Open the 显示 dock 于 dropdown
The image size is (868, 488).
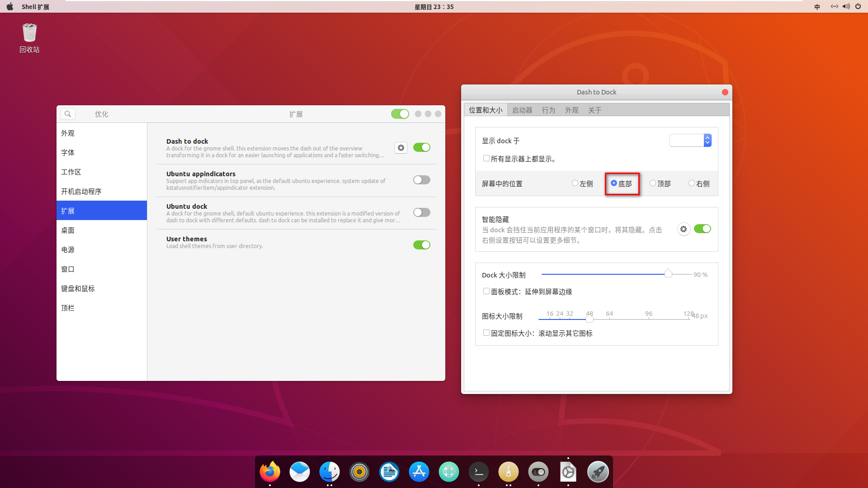point(690,140)
